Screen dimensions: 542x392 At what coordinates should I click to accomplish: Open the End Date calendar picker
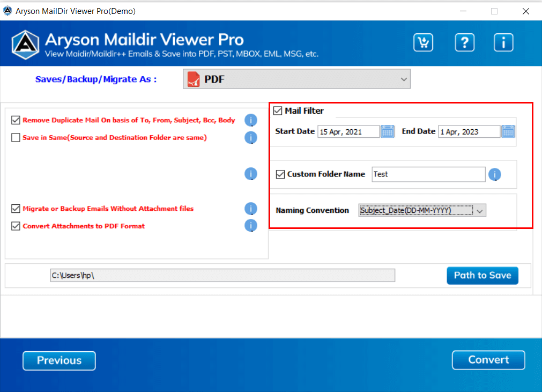(508, 131)
